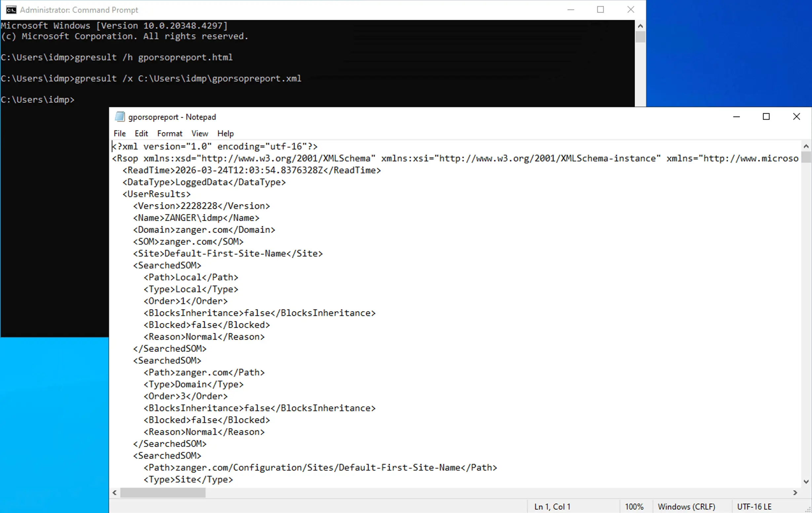The width and height of the screenshot is (812, 513).
Task: Open the View menu in Notepad
Action: pos(199,133)
